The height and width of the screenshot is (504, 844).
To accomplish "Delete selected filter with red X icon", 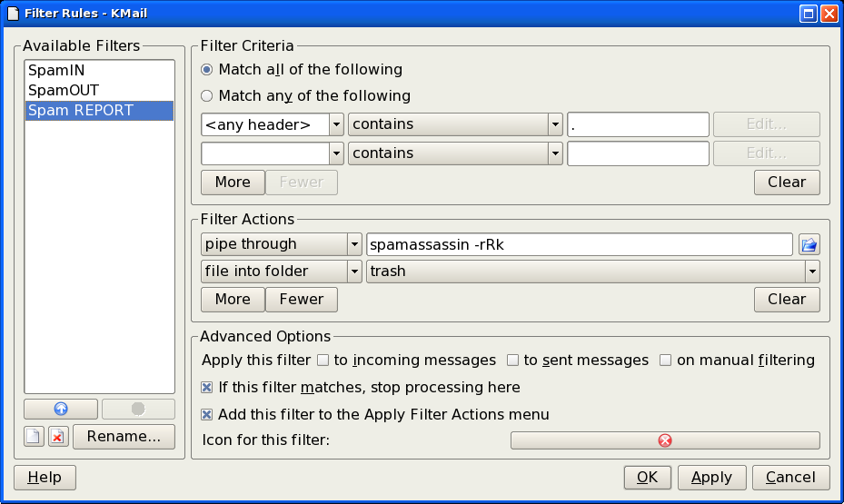I will (58, 436).
